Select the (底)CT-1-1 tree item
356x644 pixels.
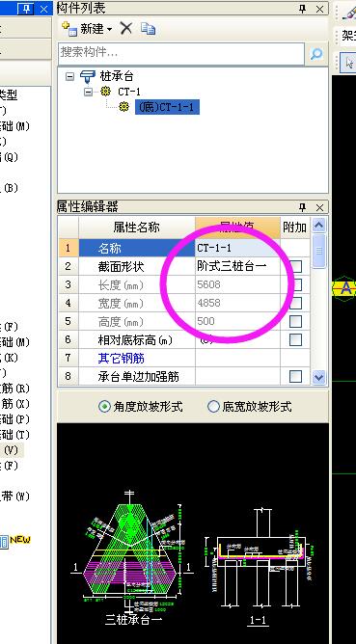pyautogui.click(x=167, y=107)
